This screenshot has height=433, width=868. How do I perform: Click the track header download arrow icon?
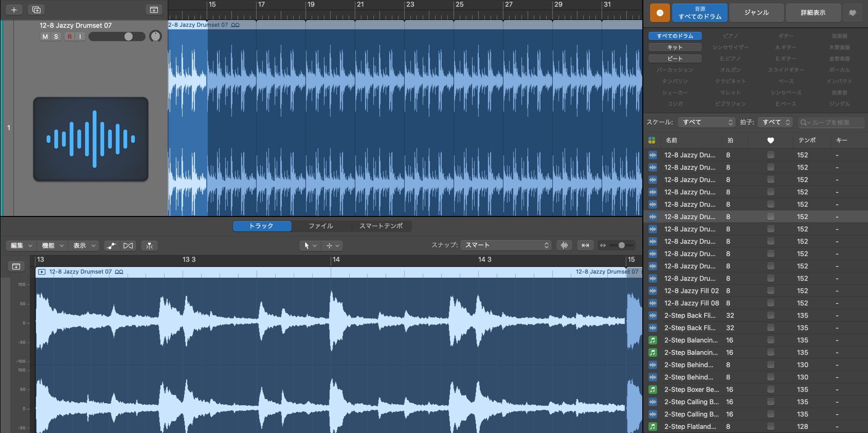coord(154,10)
